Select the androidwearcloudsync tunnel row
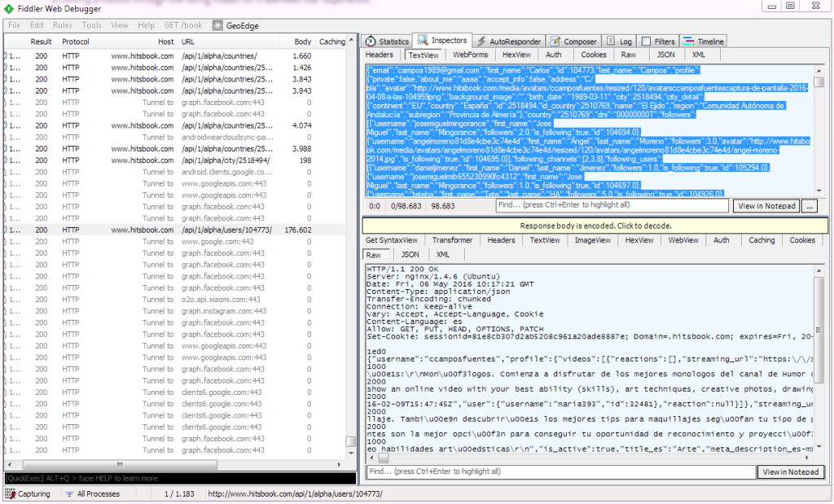The image size is (834, 504). (x=176, y=137)
